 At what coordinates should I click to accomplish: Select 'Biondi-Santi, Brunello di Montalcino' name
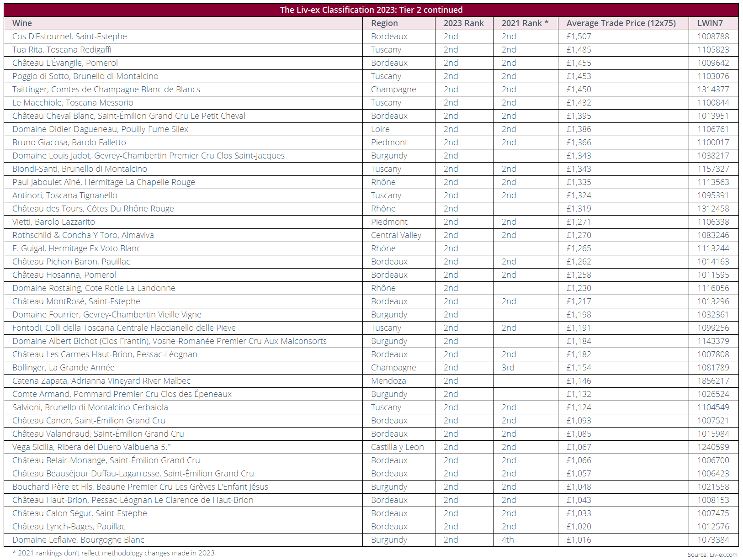click(x=80, y=169)
